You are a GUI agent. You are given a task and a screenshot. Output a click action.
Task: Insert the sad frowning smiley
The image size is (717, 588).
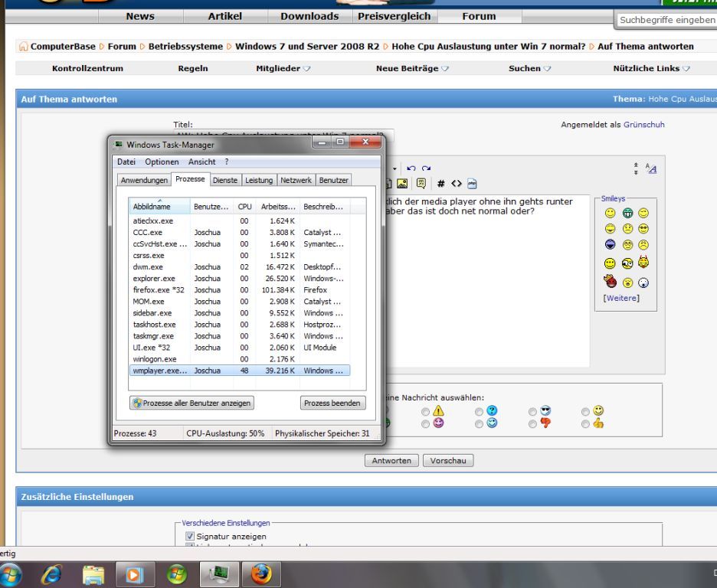pos(643,244)
